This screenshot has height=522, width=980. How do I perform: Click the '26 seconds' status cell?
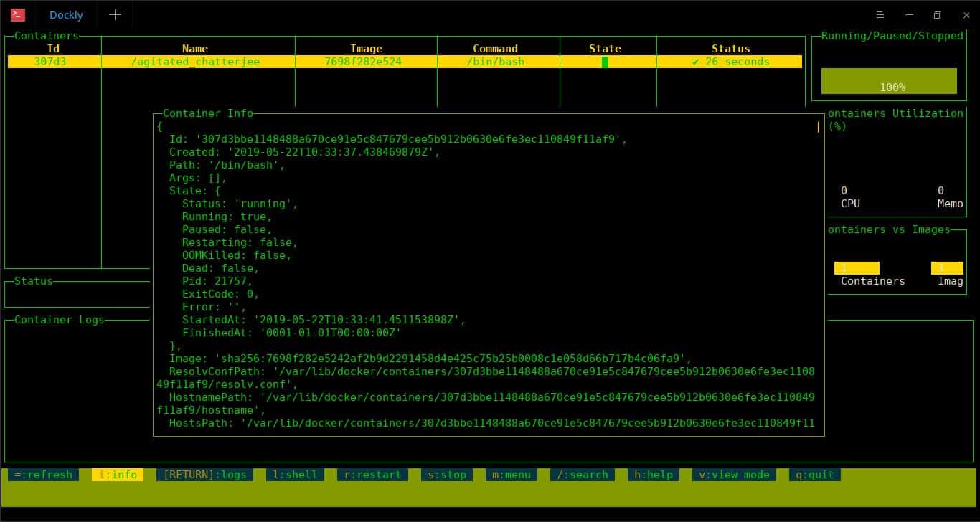(730, 62)
